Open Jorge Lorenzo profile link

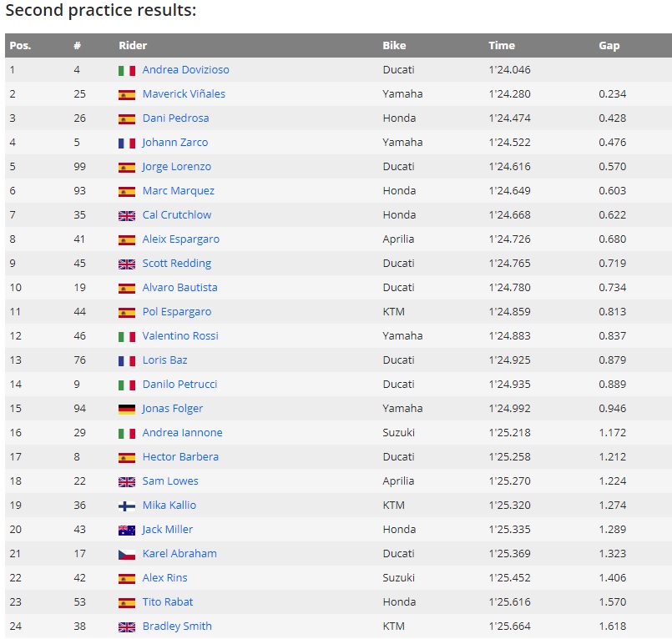[176, 167]
